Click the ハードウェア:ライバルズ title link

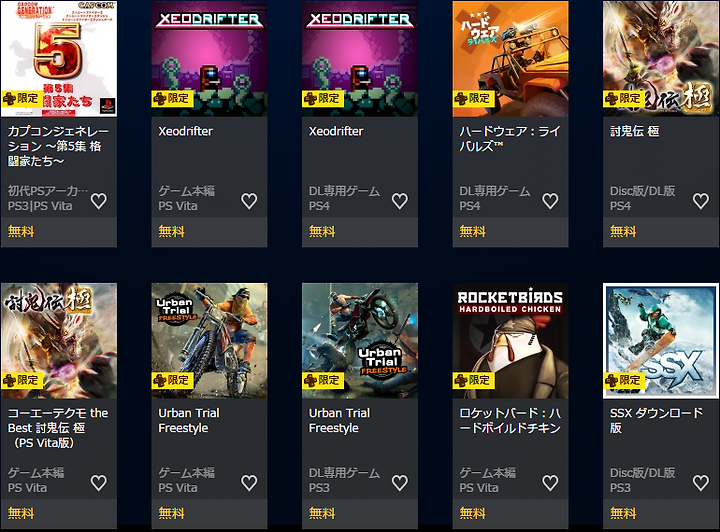pyautogui.click(x=510, y=139)
